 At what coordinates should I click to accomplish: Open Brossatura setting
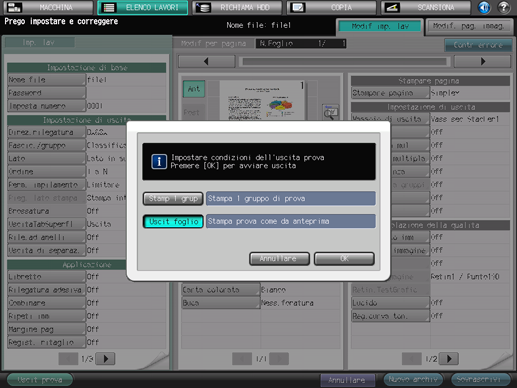pos(46,211)
